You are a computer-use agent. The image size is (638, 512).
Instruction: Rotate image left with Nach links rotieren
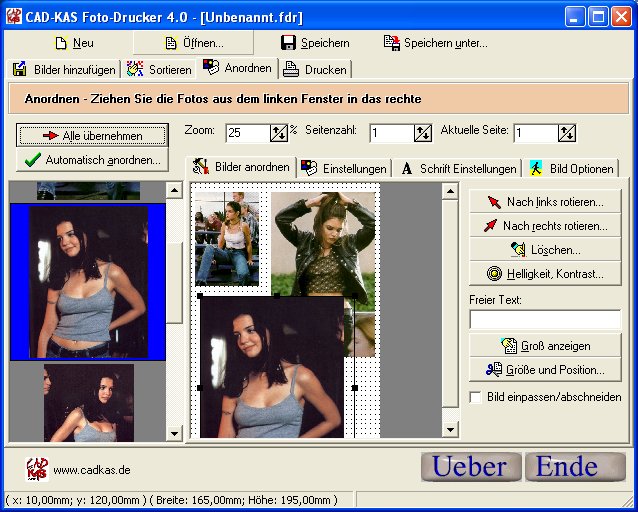[546, 202]
